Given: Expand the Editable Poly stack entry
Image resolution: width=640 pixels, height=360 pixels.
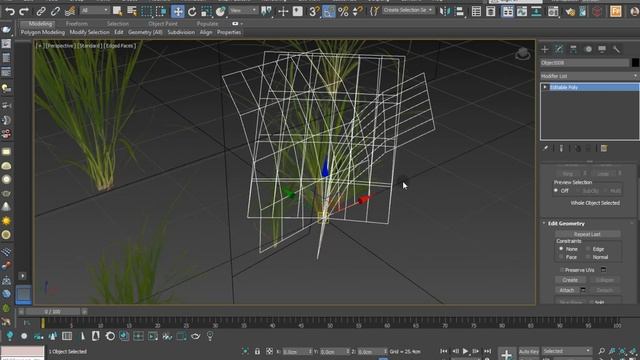Looking at the screenshot, I should tap(545, 87).
